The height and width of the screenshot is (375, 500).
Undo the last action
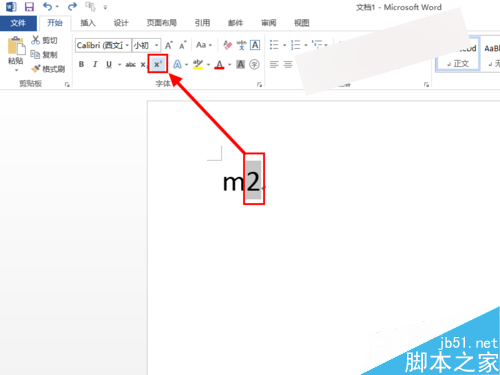point(47,6)
